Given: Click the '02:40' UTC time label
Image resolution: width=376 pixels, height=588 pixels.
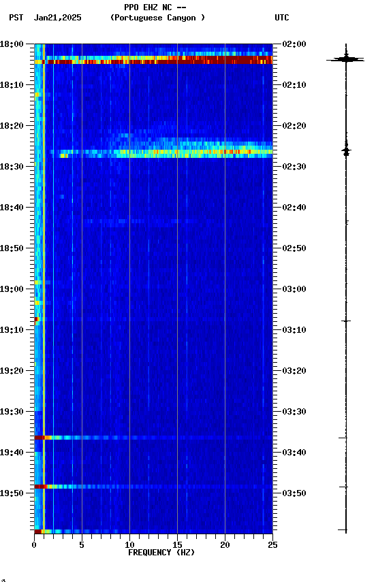Looking at the screenshot, I should pyautogui.click(x=294, y=208).
